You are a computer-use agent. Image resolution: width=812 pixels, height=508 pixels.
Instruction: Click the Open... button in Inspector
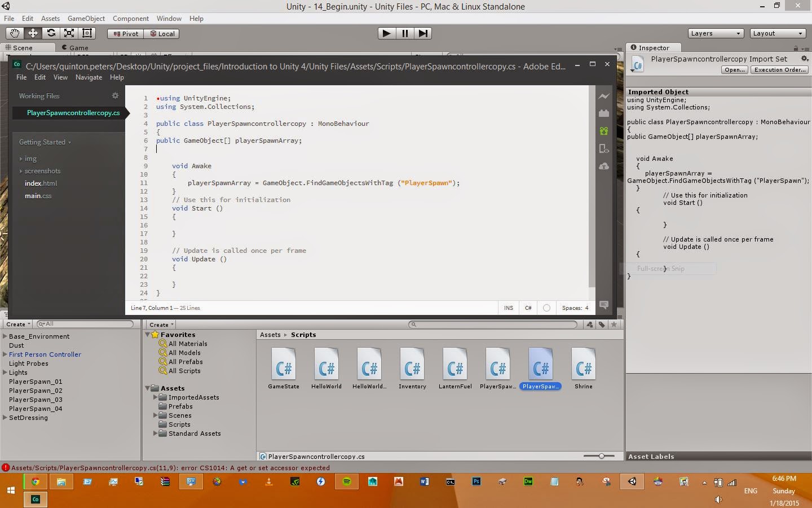pyautogui.click(x=735, y=69)
